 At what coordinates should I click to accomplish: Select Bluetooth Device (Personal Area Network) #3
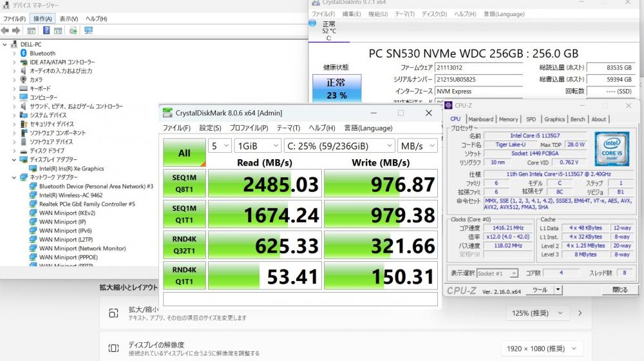click(x=96, y=186)
